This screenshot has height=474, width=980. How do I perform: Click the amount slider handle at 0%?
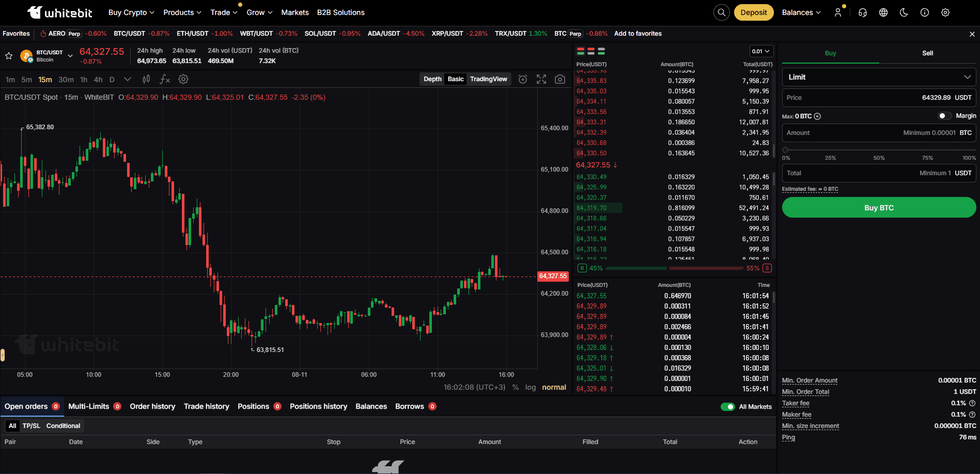(785, 150)
